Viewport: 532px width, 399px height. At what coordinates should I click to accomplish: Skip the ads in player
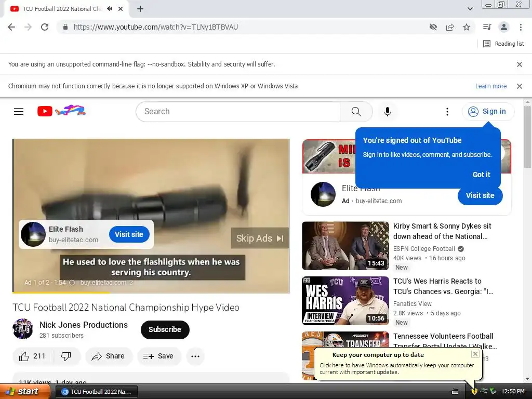(260, 238)
